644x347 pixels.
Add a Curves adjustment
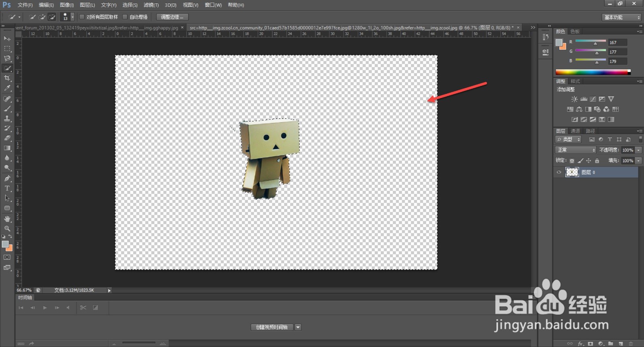(x=593, y=99)
